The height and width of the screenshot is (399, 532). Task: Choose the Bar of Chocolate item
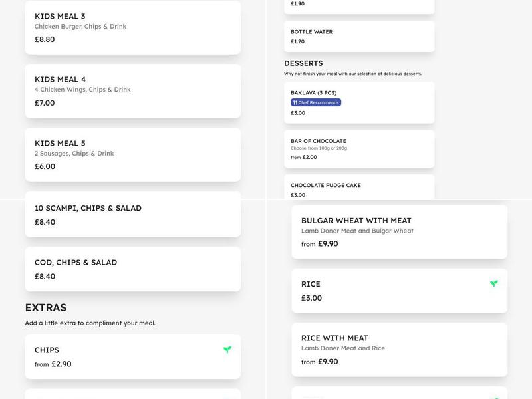tap(359, 148)
